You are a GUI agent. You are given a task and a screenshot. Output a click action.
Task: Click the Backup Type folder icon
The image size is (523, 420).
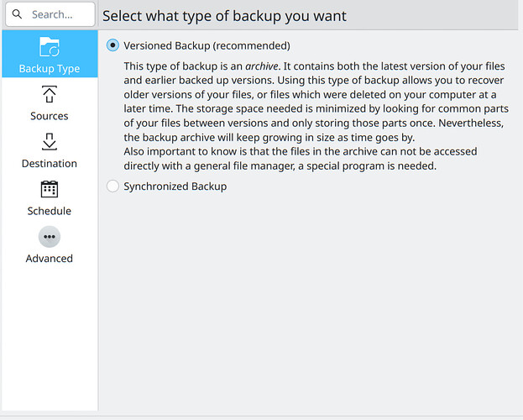coord(50,47)
